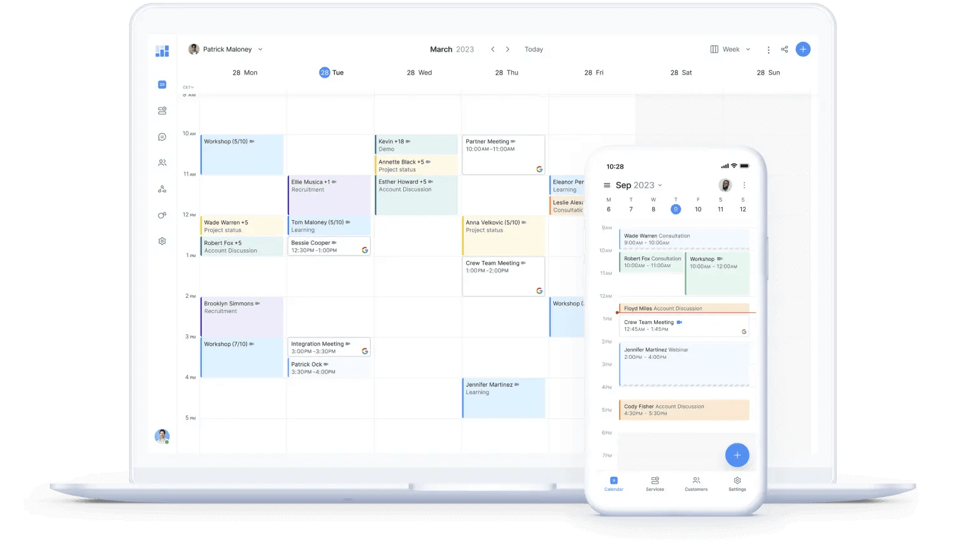Switch to the Services tab on phone

click(655, 484)
